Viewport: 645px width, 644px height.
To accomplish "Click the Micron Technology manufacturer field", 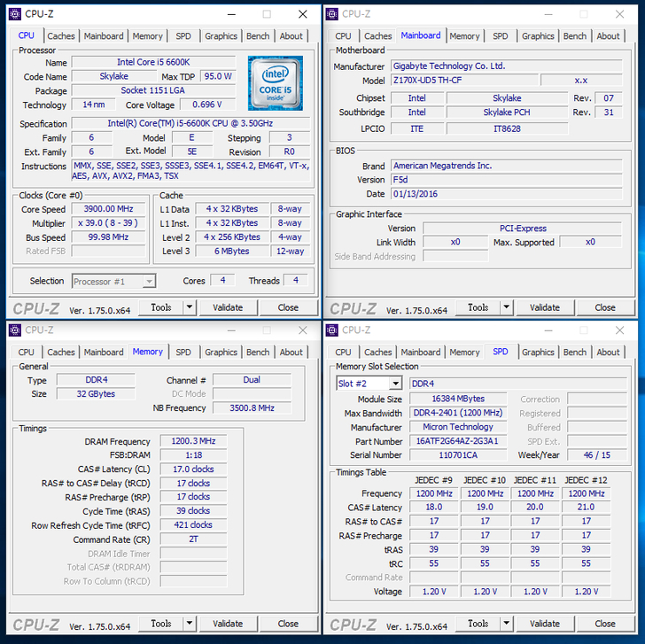I will click(x=458, y=427).
